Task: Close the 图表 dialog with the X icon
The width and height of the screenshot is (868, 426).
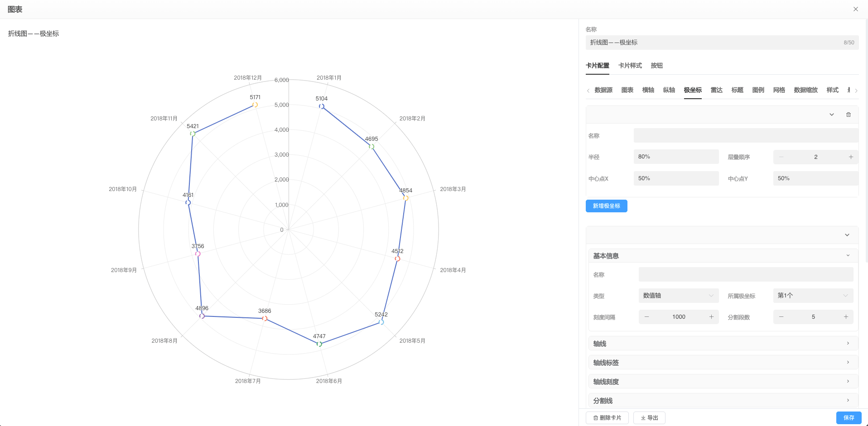Action: [x=855, y=9]
